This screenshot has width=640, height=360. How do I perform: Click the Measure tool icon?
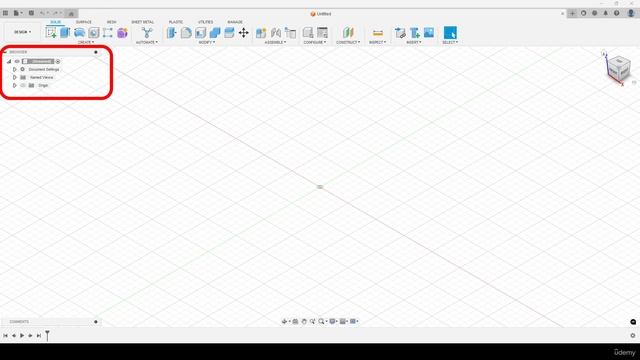click(378, 33)
